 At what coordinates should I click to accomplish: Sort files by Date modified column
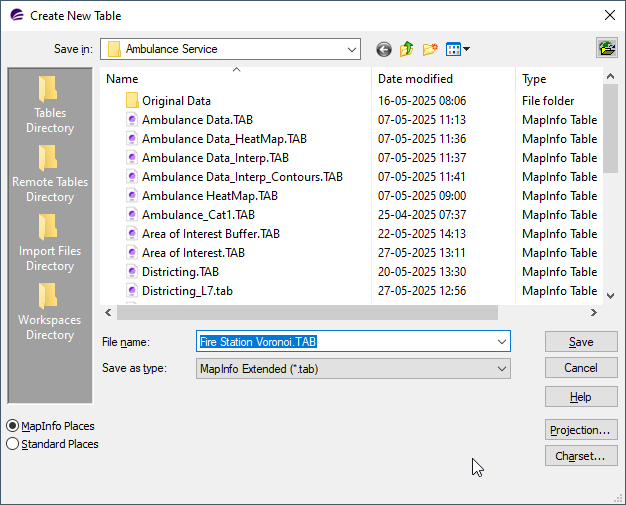[x=415, y=79]
